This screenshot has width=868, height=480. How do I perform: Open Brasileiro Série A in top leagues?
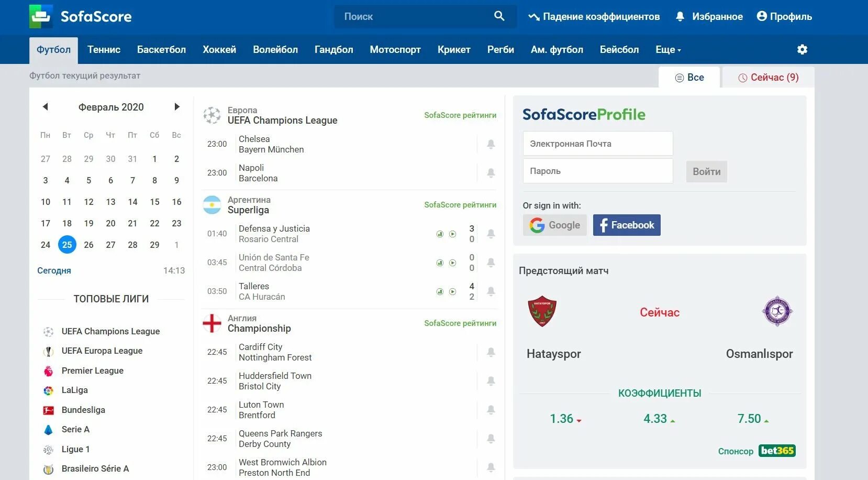pos(95,469)
